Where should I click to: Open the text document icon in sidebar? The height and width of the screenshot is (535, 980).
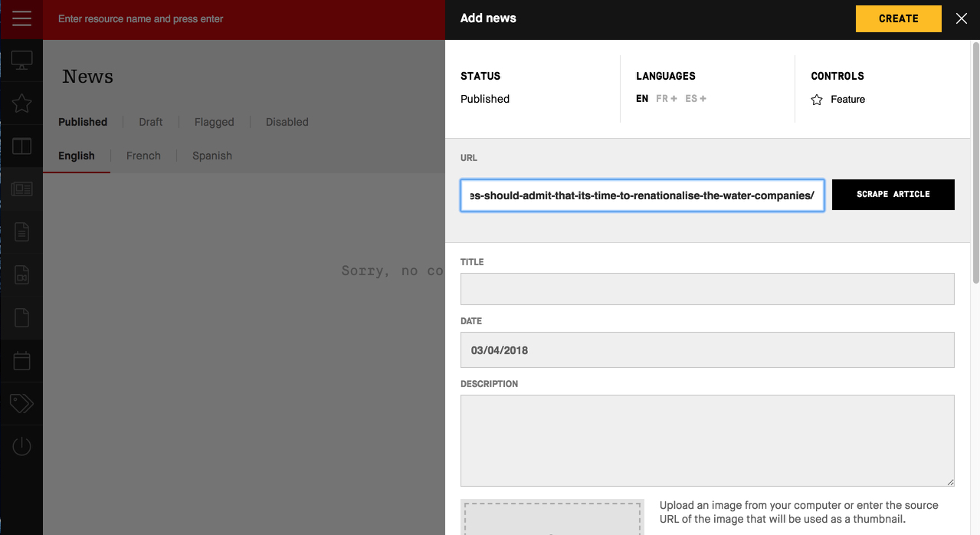21,231
